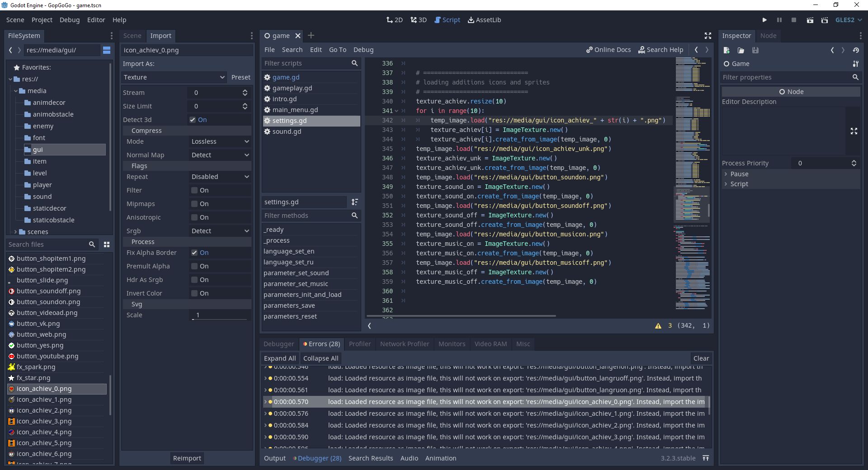Screen dimensions: 868x470
Task: Switch to the Profiler tab
Action: coord(359,344)
